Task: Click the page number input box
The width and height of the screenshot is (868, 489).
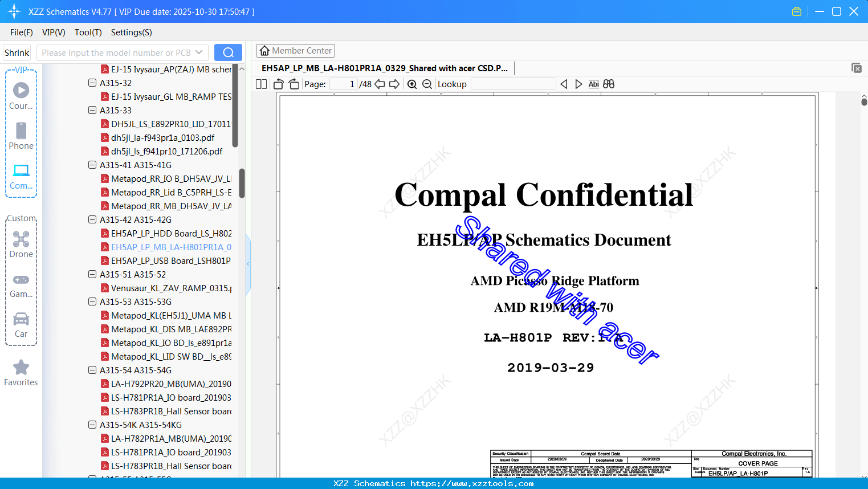Action: click(x=343, y=84)
